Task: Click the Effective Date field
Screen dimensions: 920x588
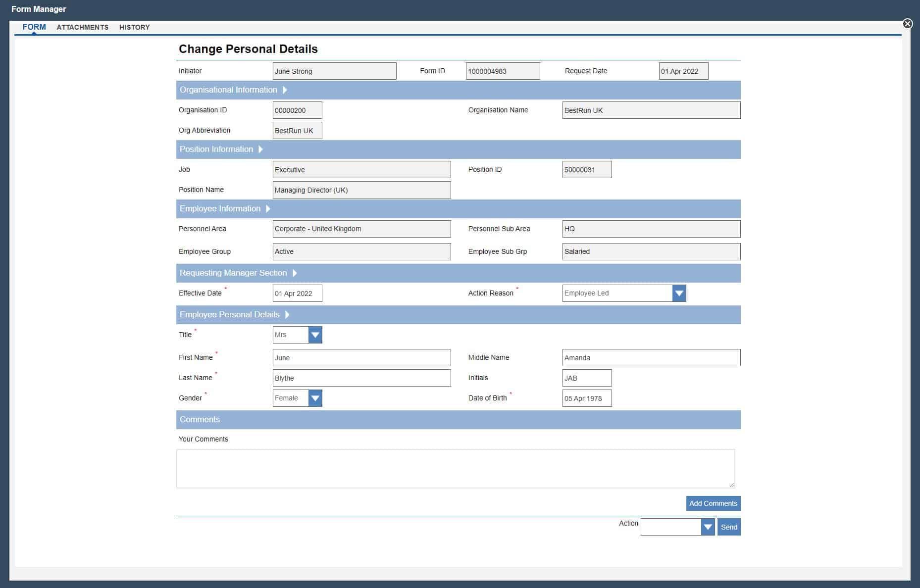Action: tap(297, 294)
